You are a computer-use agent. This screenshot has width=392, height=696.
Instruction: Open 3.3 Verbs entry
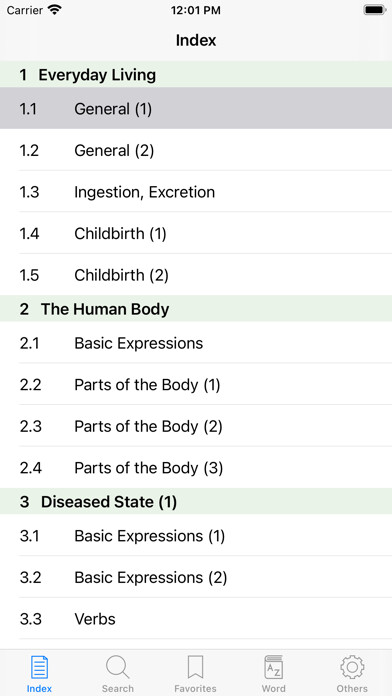196,618
